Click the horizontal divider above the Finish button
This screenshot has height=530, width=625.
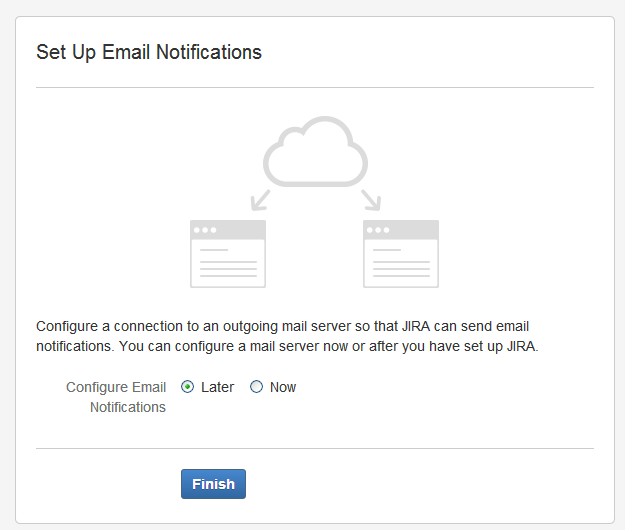[x=314, y=448]
